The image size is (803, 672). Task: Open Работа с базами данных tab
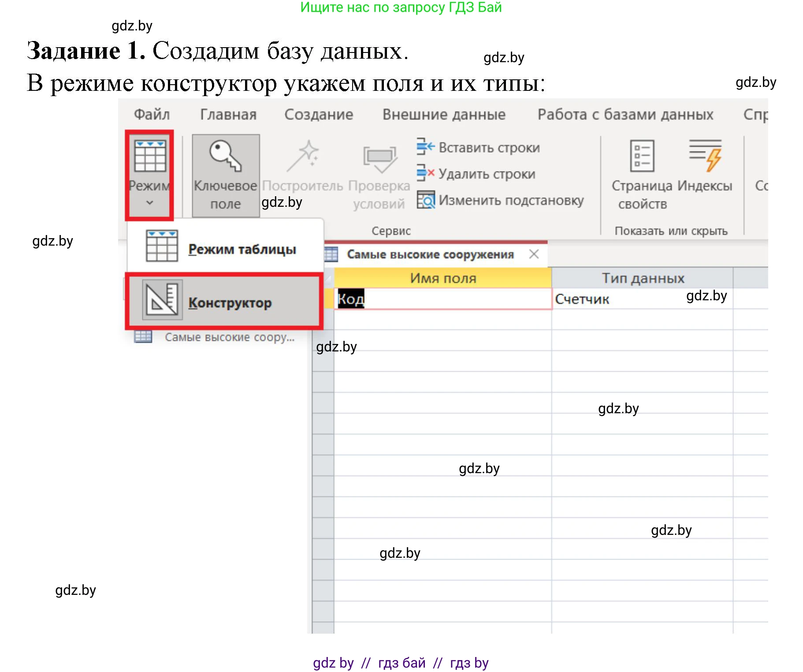pos(625,115)
